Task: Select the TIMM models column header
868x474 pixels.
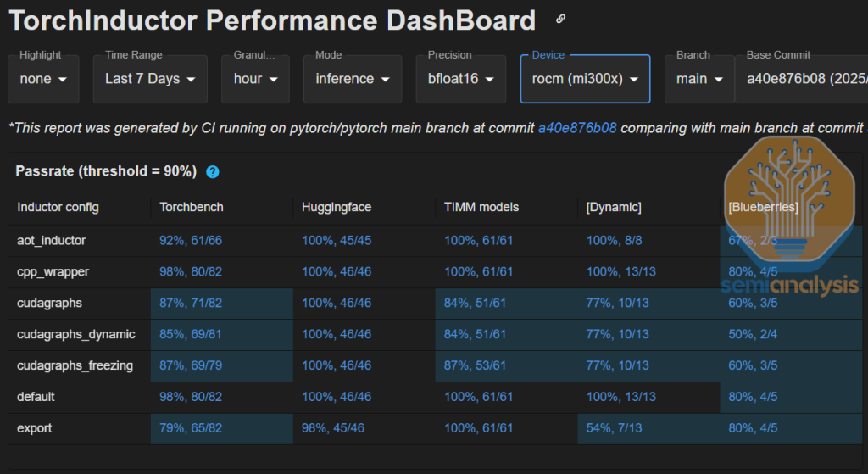Action: [481, 207]
